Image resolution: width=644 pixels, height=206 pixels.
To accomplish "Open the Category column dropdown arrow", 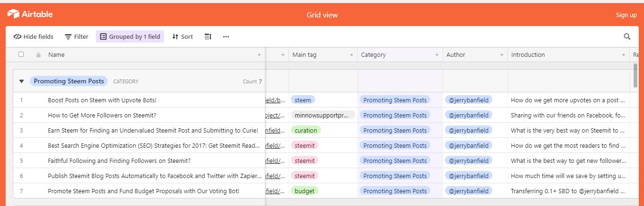I will (437, 55).
